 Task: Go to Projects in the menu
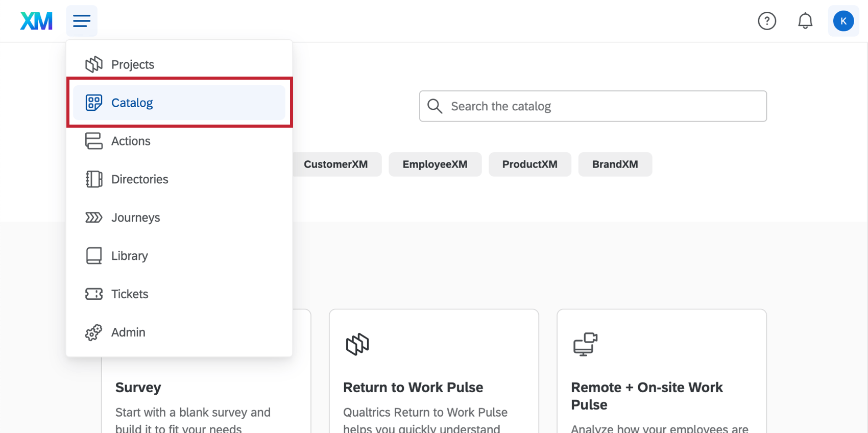pyautogui.click(x=179, y=64)
